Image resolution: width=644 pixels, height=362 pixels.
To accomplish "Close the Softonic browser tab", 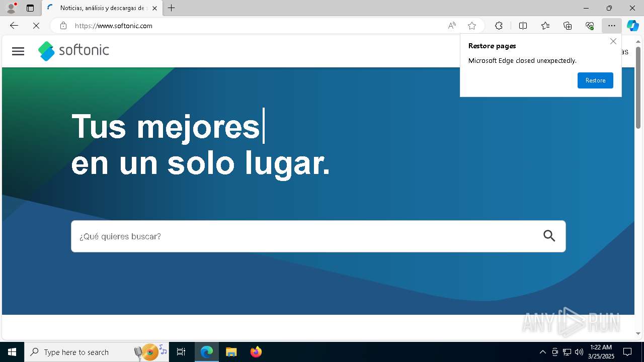I will point(154,8).
